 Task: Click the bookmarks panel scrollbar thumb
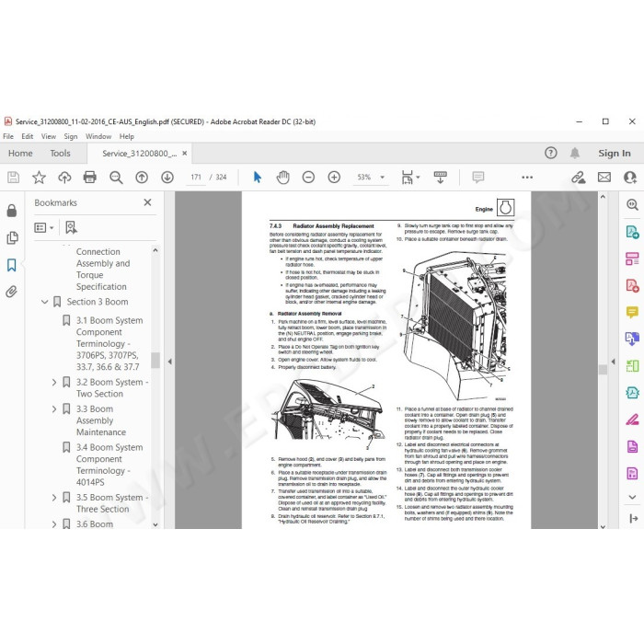[x=155, y=361]
